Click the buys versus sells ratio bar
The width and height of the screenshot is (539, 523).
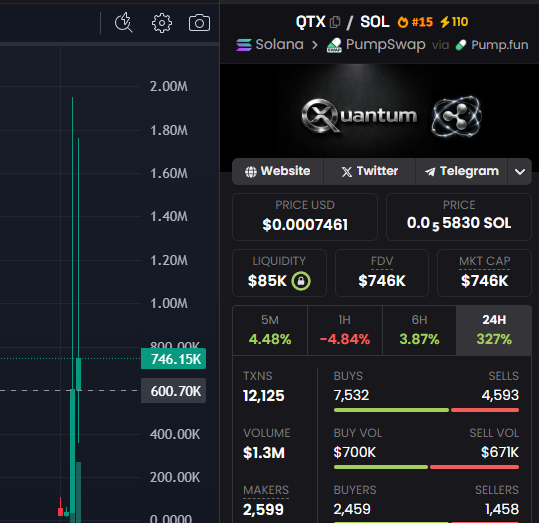(426, 410)
